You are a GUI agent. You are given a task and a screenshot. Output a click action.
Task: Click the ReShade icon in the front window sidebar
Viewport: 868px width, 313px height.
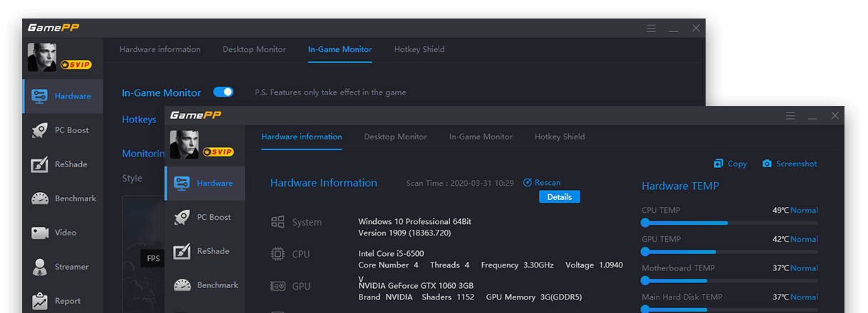coord(182,251)
